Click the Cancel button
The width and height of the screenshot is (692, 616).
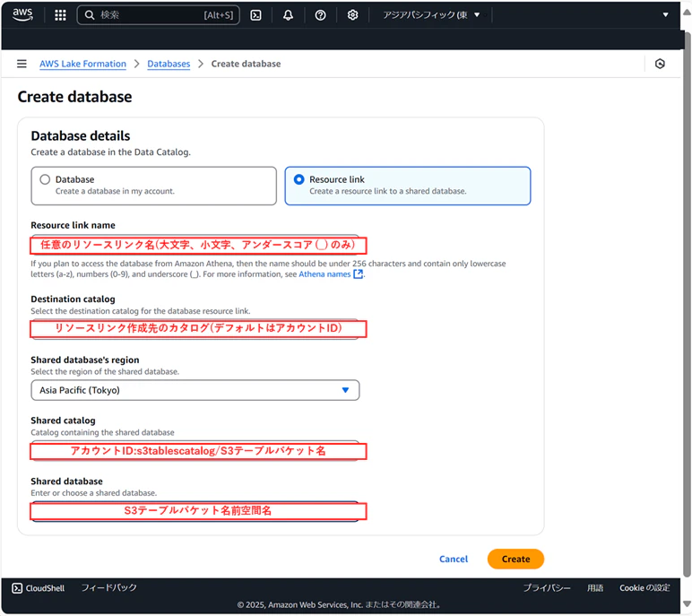pyautogui.click(x=454, y=559)
